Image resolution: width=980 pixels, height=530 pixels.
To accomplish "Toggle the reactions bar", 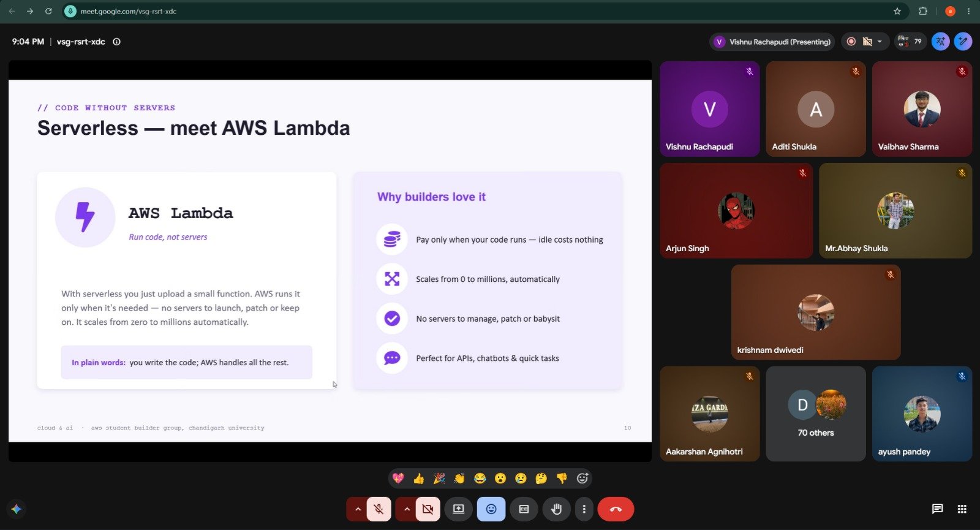I will [x=491, y=509].
